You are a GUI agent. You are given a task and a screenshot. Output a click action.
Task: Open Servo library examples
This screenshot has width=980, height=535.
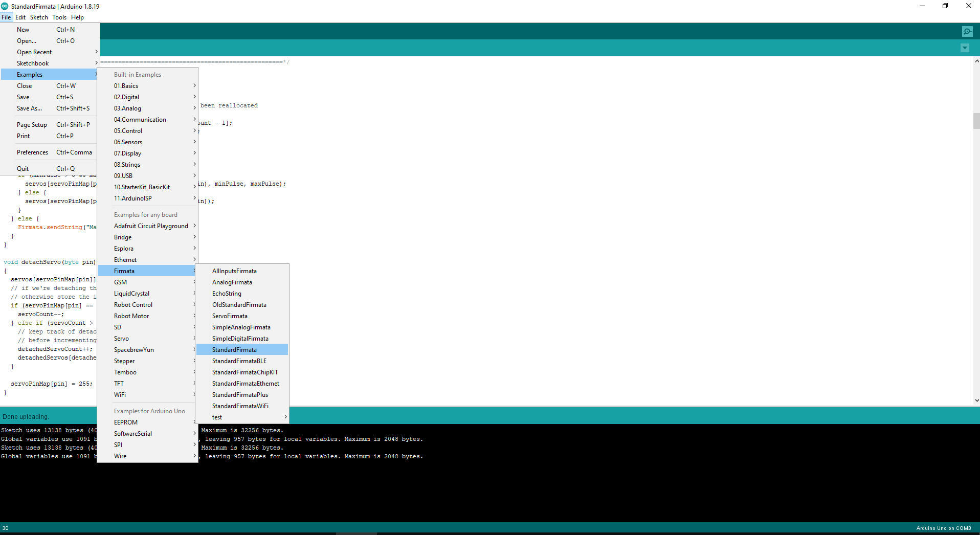pos(147,339)
